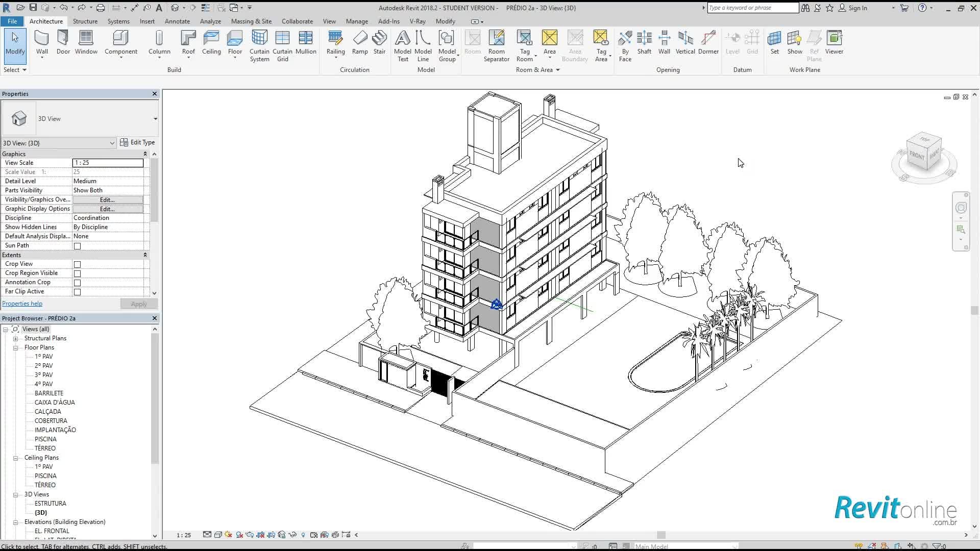The image size is (980, 551).
Task: Activate the Model Line tool
Action: 423,46
